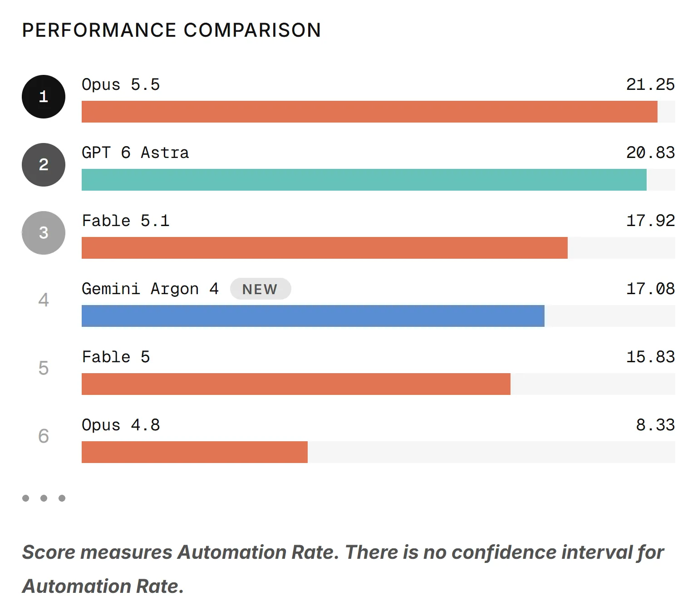Click the blue Gemini Argon 4 bar
The height and width of the screenshot is (616, 697).
[313, 316]
